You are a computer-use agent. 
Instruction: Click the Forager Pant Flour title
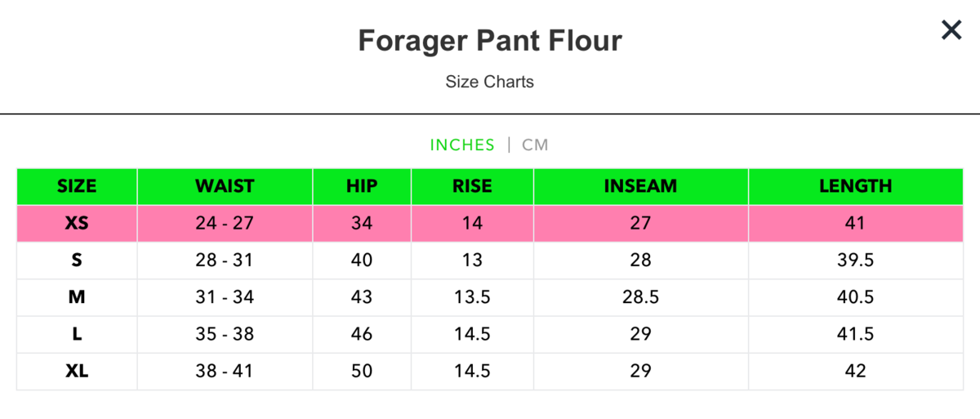(x=490, y=41)
